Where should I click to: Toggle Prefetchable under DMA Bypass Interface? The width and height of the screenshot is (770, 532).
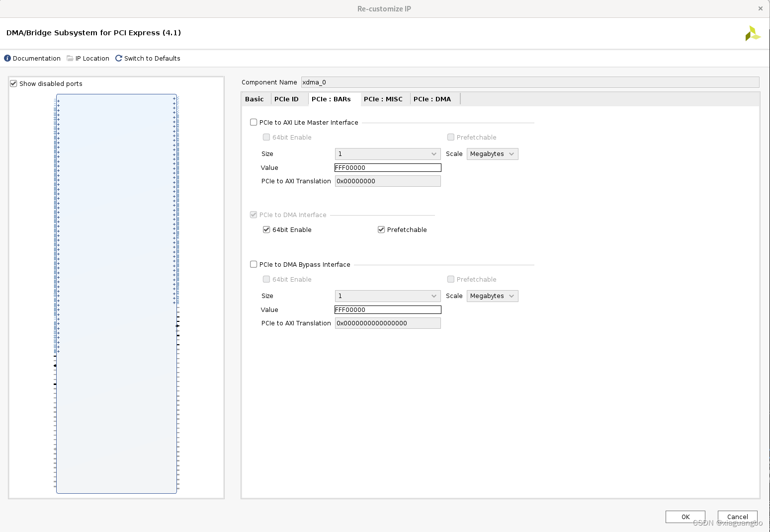click(451, 279)
